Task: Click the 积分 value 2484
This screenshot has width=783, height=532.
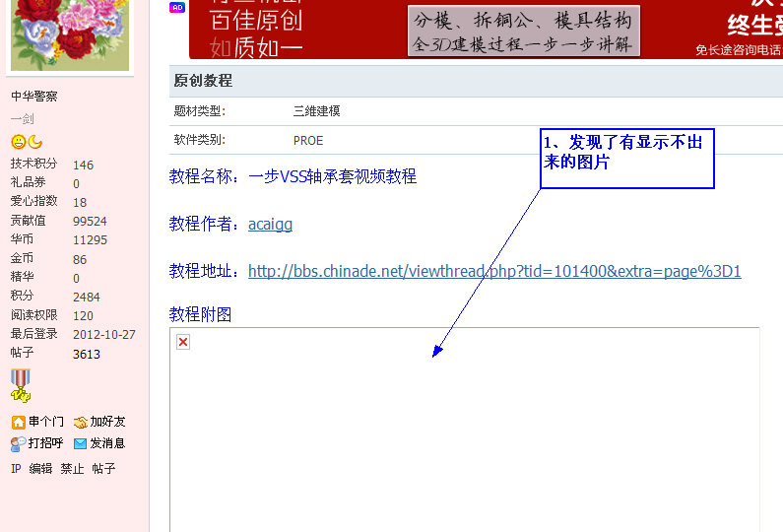Action: [87, 298]
